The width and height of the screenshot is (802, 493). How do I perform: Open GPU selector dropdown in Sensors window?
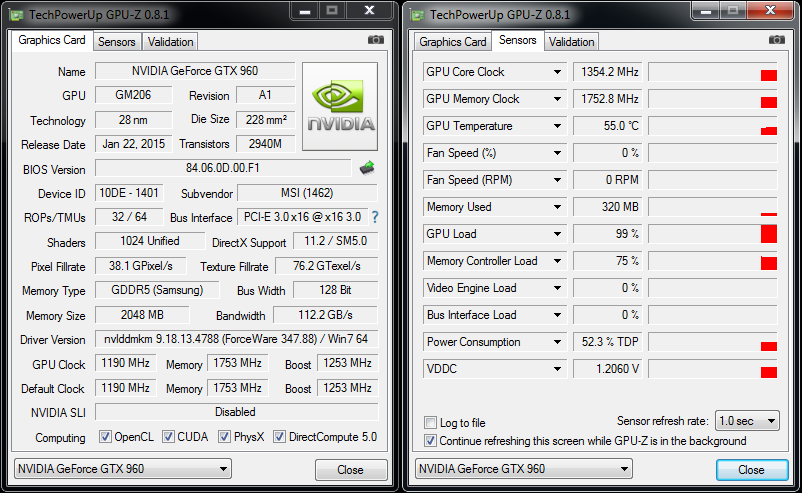pos(524,468)
